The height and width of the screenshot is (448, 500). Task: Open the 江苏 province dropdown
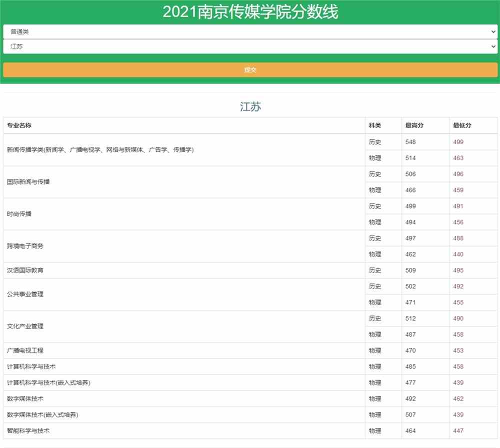[250, 46]
